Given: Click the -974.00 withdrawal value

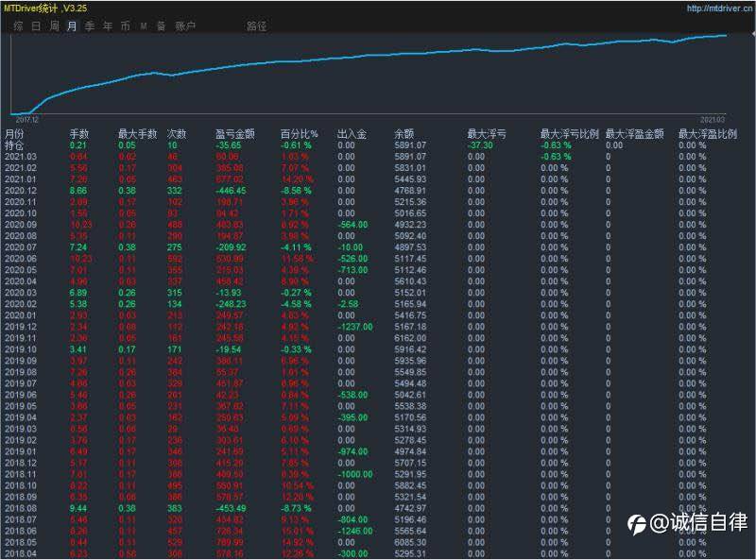Looking at the screenshot, I should click(x=352, y=451).
